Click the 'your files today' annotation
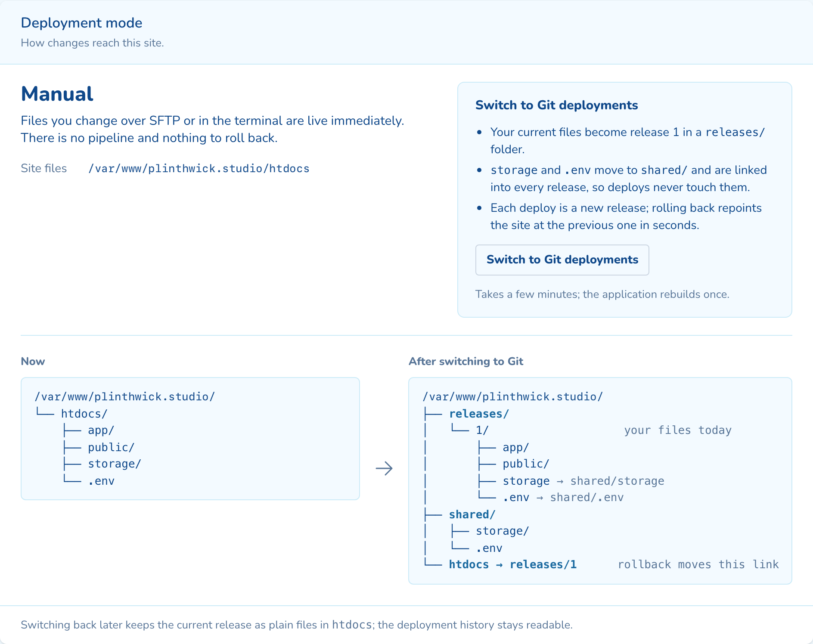This screenshot has width=813, height=644. coord(678,430)
